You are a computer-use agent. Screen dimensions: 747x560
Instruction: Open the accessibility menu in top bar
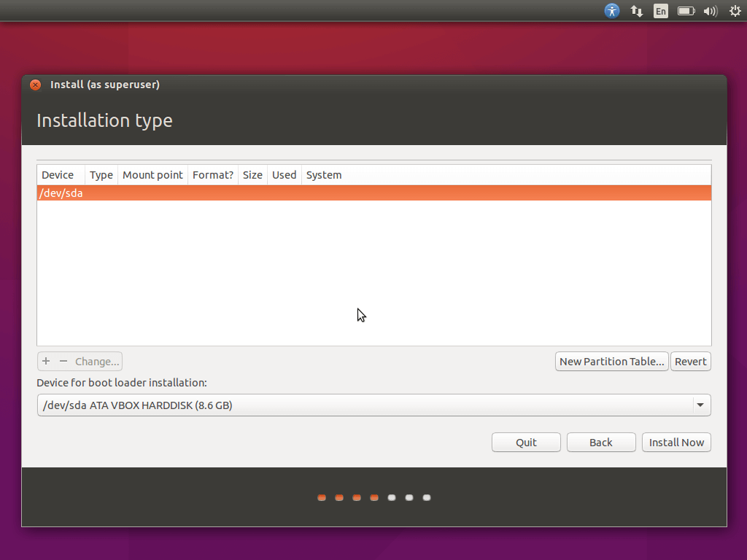pyautogui.click(x=612, y=11)
